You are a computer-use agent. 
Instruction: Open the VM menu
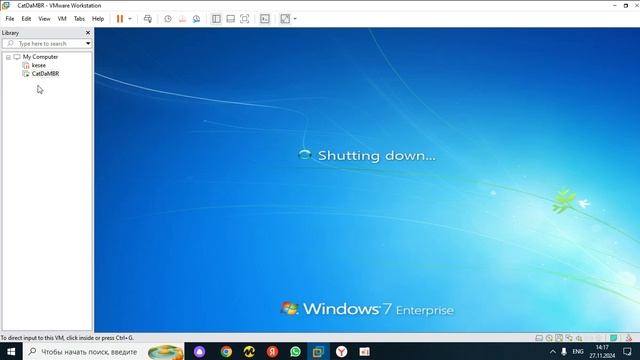click(x=62, y=19)
